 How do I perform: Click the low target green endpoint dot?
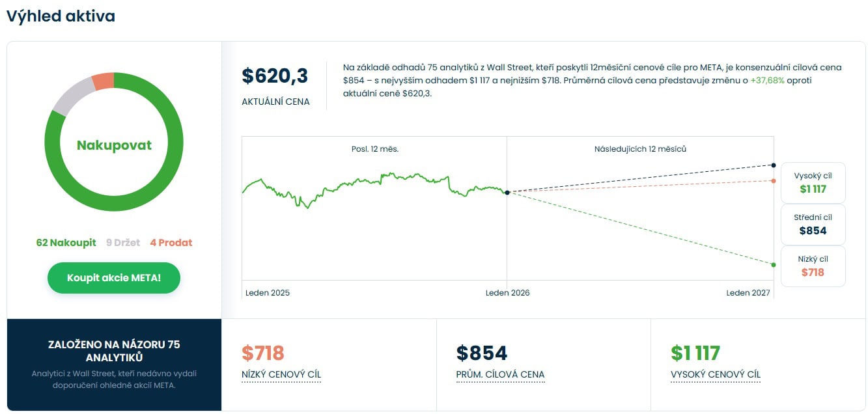coord(774,265)
